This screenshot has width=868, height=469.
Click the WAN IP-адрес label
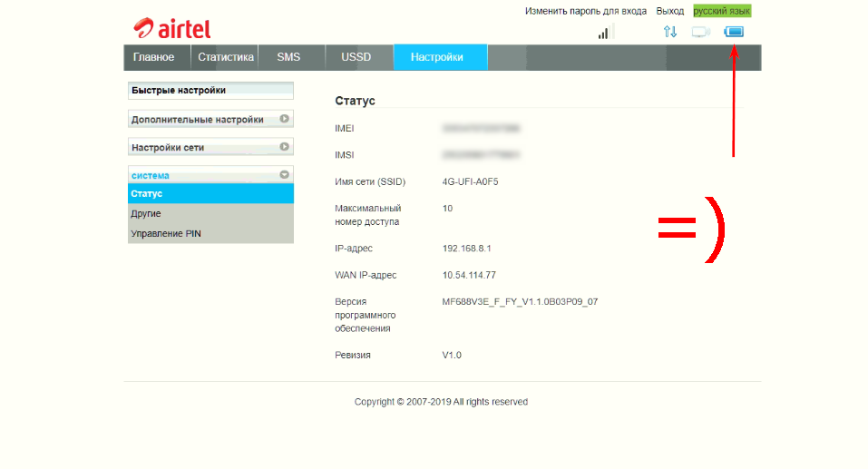coord(366,275)
